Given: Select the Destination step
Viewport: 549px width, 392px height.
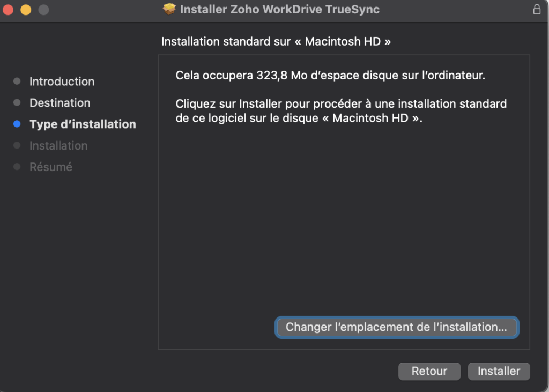Looking at the screenshot, I should tap(60, 102).
